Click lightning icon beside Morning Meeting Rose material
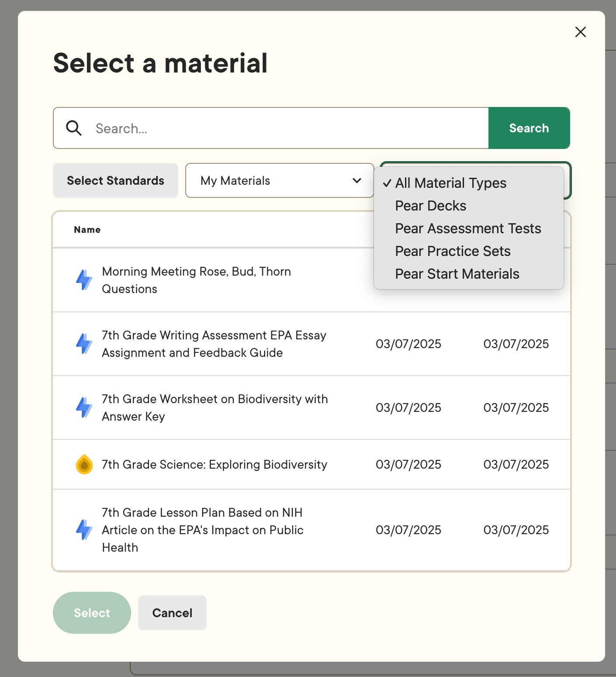This screenshot has width=616, height=677. [x=84, y=280]
